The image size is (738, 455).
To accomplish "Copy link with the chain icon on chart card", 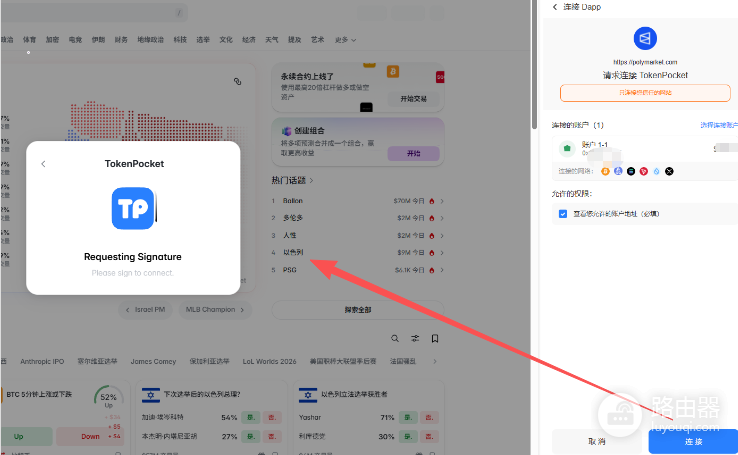I will 238,81.
